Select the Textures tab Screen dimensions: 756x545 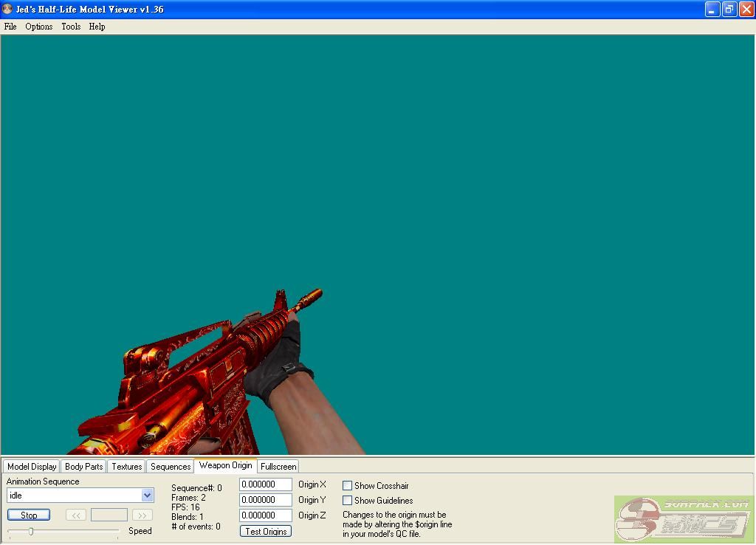126,467
